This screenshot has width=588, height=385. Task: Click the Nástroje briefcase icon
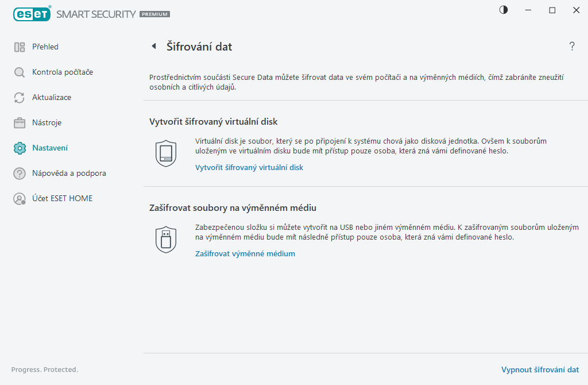tap(20, 123)
